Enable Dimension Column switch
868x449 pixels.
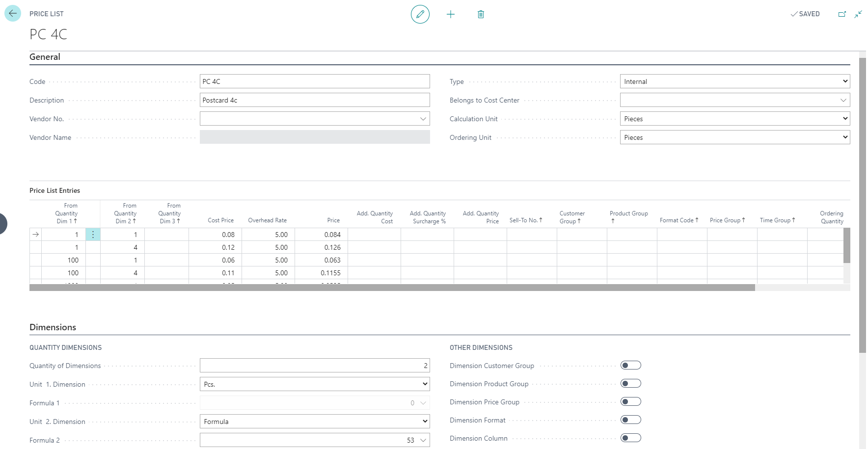pyautogui.click(x=631, y=438)
